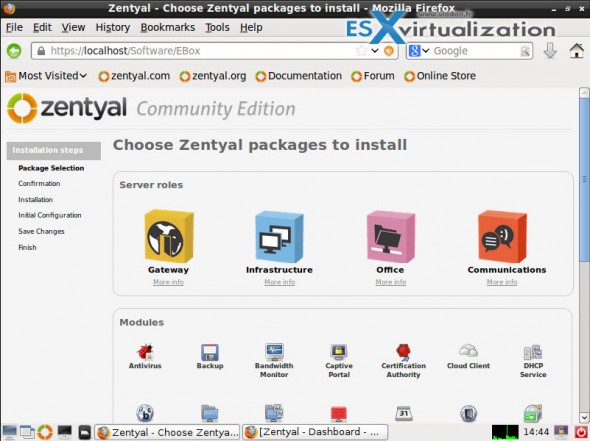Choose the Certification Authority module icon

403,352
